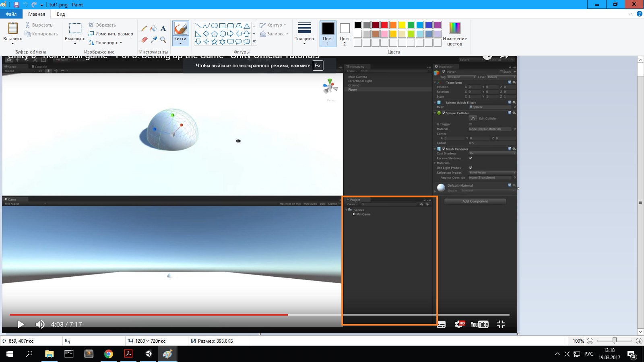The height and width of the screenshot is (362, 644).
Task: Zoom in using the status bar plus control
Action: click(x=640, y=341)
